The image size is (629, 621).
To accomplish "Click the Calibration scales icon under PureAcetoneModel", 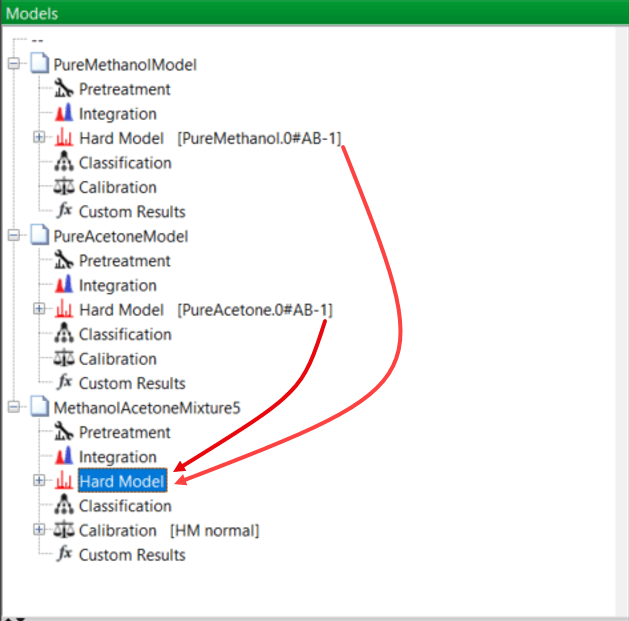I will pyautogui.click(x=64, y=359).
